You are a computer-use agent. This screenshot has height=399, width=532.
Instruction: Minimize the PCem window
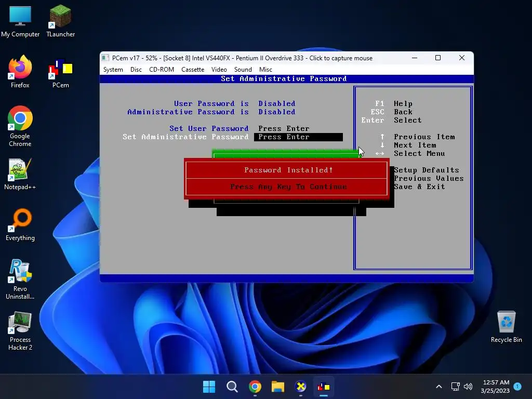pos(415,58)
